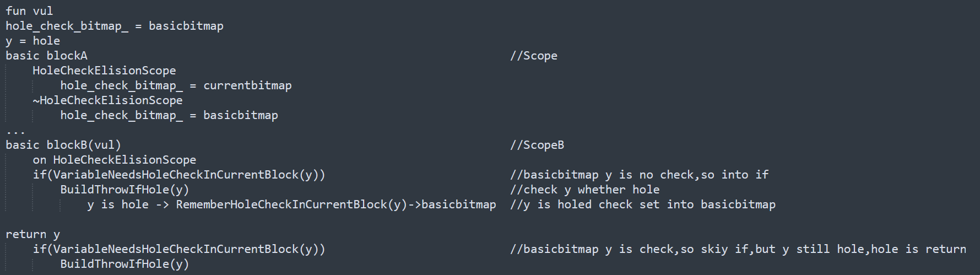The width and height of the screenshot is (980, 275).
Task: Click the 'on HoleCheckElisionScope' line
Action: pyautogui.click(x=115, y=160)
